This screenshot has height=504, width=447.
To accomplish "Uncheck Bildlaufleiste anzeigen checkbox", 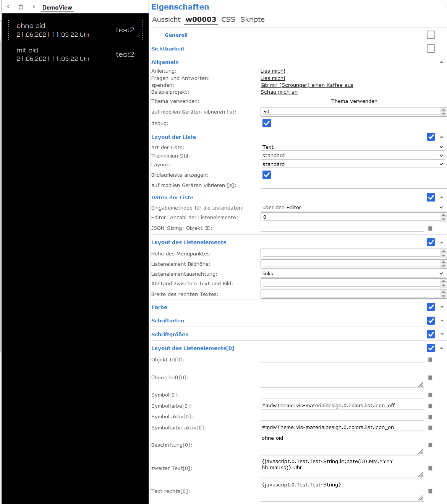I will point(267,175).
